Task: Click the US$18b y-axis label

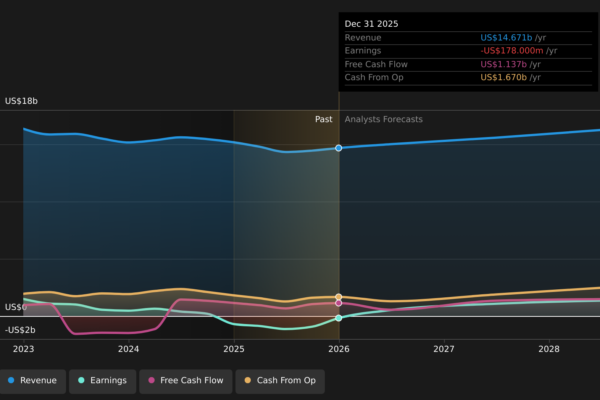Action: 21,101
